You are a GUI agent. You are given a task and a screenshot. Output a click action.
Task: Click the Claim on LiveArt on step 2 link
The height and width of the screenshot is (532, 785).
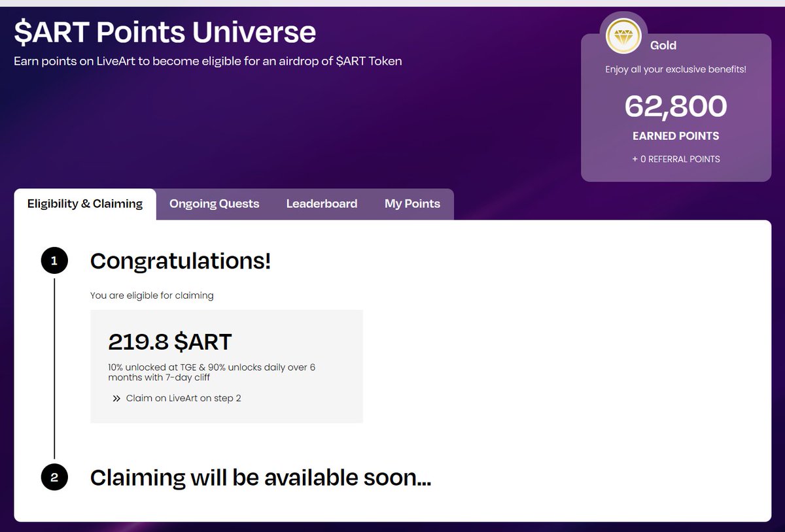183,398
